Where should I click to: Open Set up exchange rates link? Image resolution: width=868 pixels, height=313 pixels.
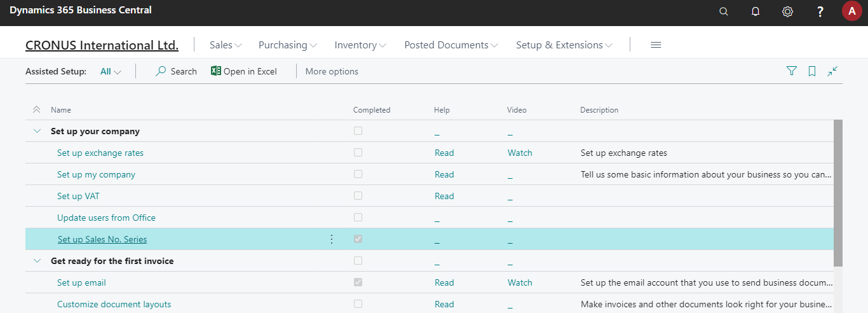coord(100,153)
